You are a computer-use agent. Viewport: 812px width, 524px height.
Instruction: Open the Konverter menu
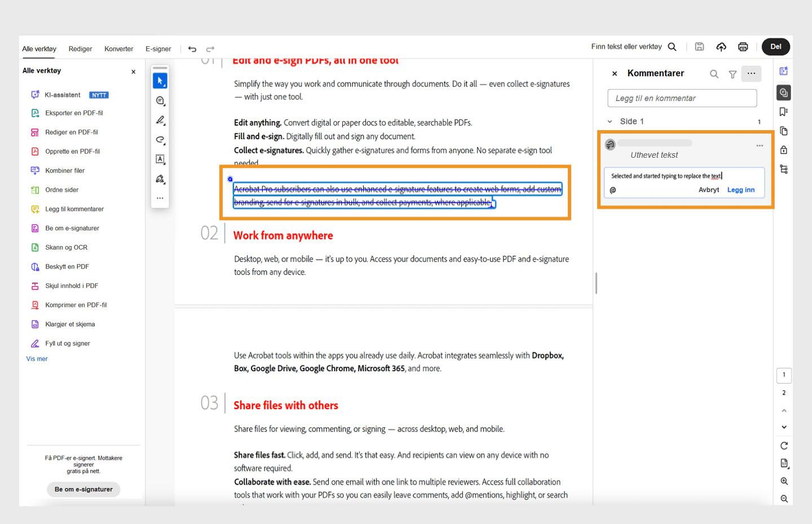coord(119,49)
